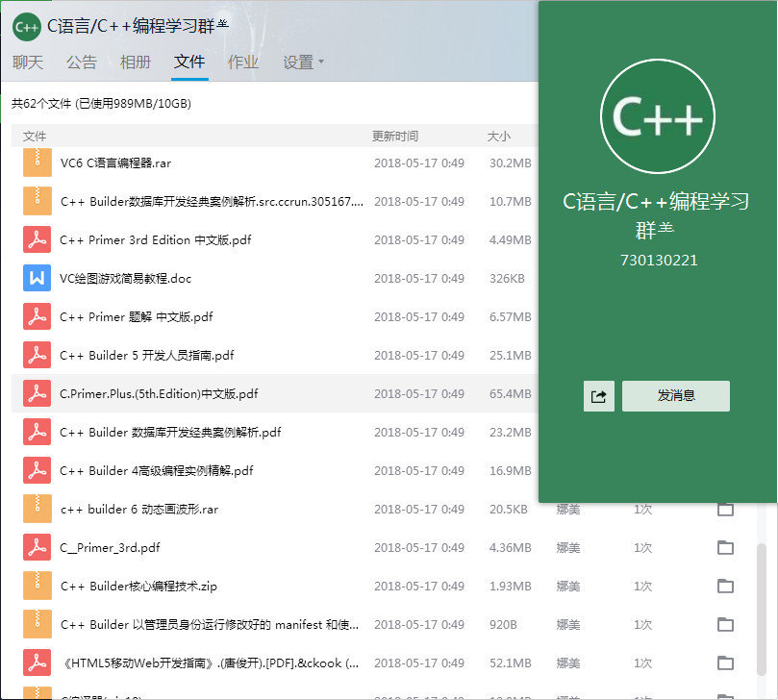Click the group number 730130221
The width and height of the screenshot is (778, 700).
click(659, 260)
